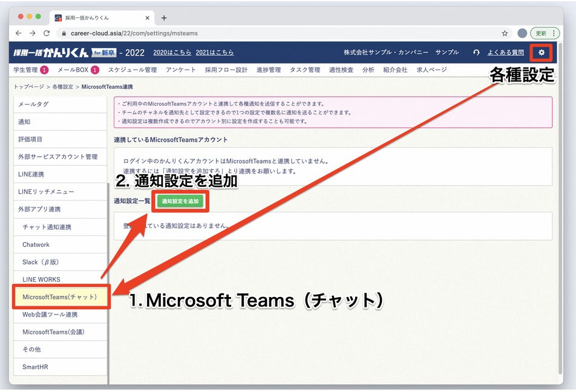576x392 pixels.
Task: Click the 更新 browser update button
Action: click(x=542, y=33)
